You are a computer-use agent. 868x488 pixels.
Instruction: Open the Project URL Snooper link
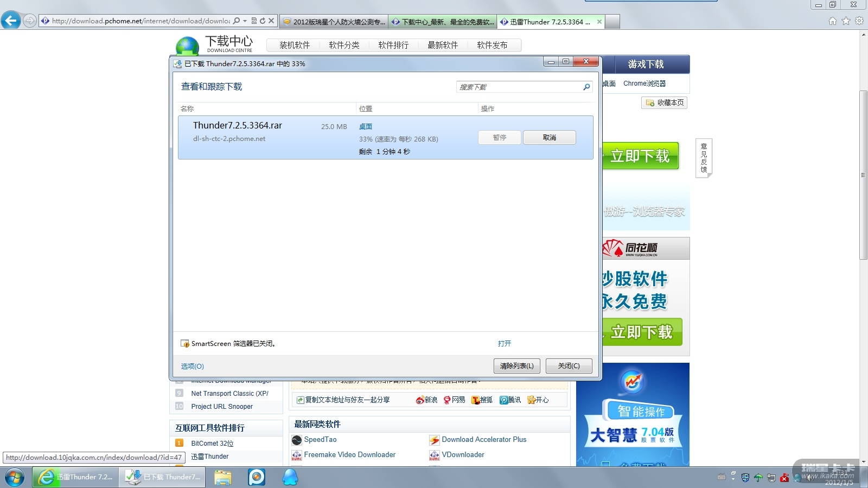click(x=222, y=407)
